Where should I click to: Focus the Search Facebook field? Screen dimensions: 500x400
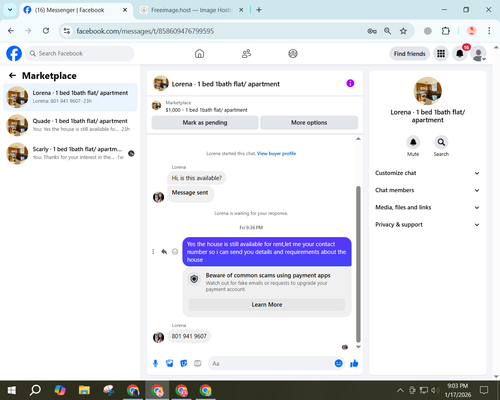pos(80,53)
